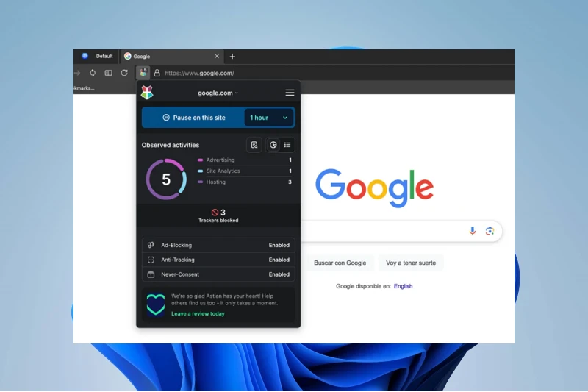Click the Voy a tener suerte button
This screenshot has width=588, height=392.
[x=411, y=263]
